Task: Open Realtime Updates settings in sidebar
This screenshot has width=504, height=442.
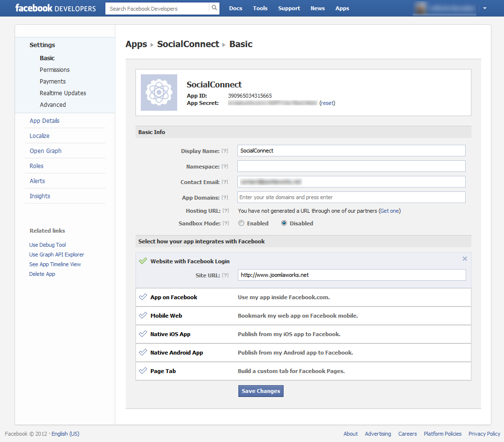Action: pyautogui.click(x=63, y=93)
